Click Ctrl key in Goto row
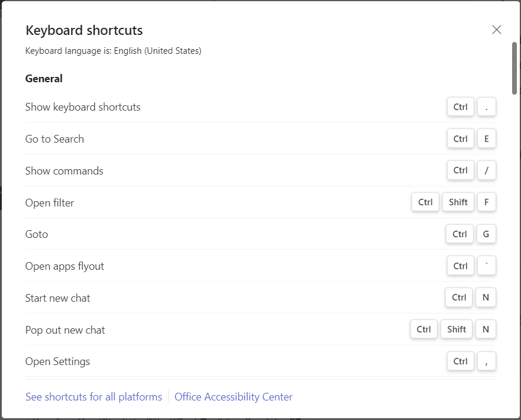This screenshot has height=420, width=521. pyautogui.click(x=459, y=234)
